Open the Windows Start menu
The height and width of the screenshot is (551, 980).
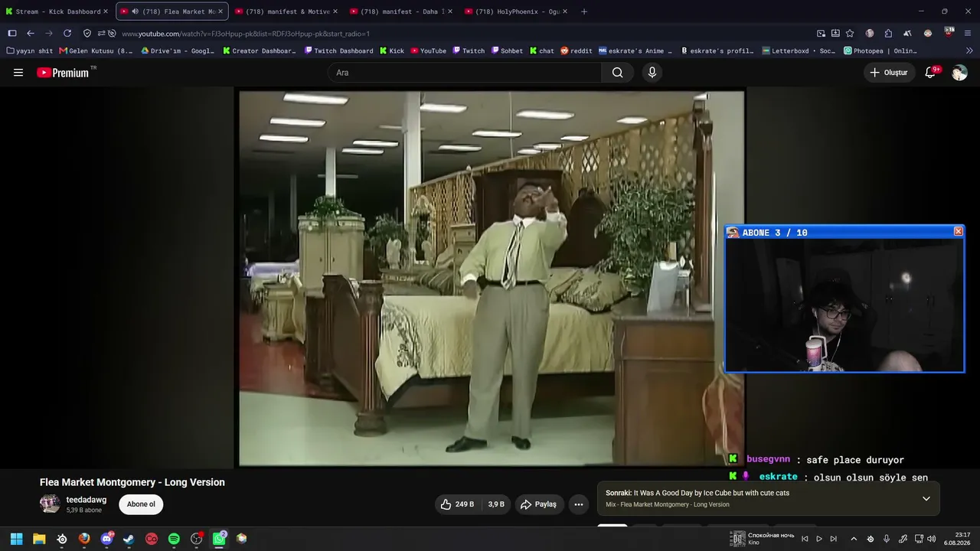(16, 539)
